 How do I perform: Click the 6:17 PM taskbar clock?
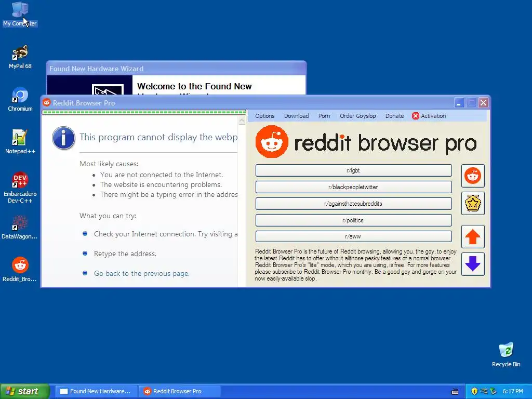(x=513, y=391)
